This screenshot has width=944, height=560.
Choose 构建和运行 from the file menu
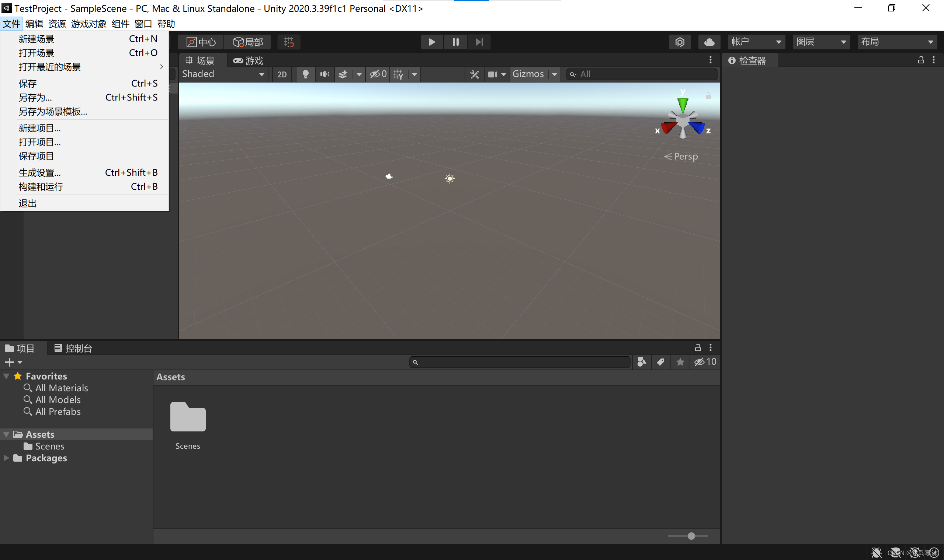pos(41,186)
